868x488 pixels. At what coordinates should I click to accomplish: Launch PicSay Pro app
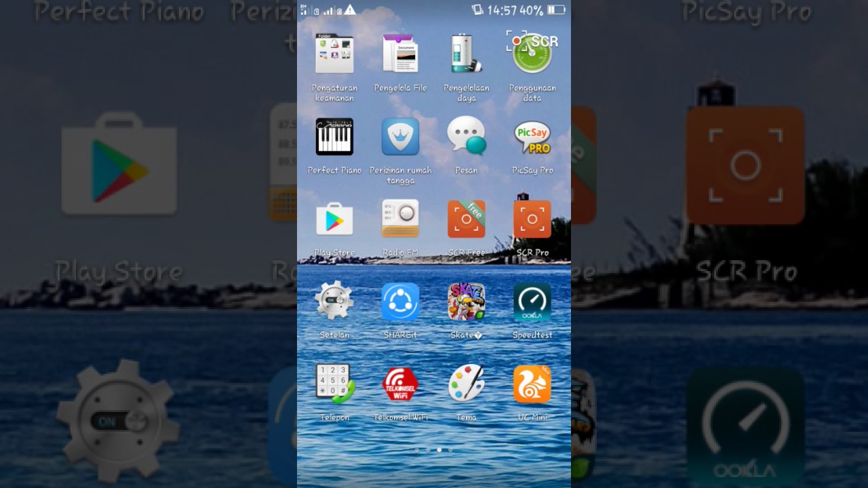[x=532, y=138]
